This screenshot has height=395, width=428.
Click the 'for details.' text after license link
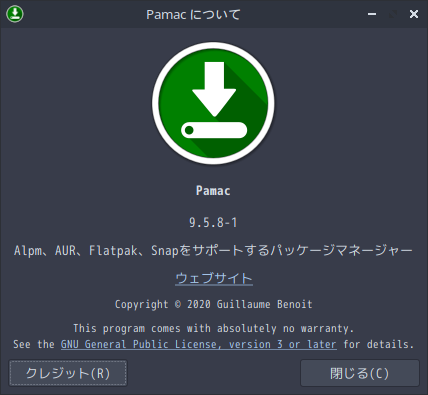(x=379, y=344)
